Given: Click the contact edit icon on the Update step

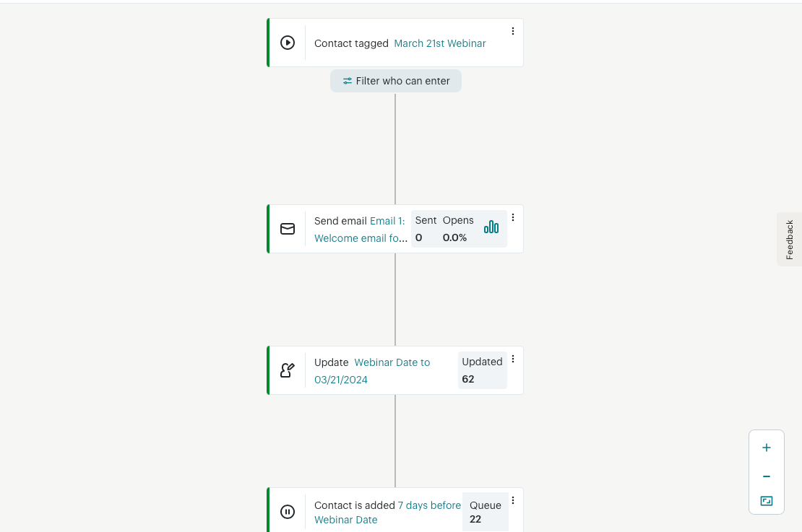Looking at the screenshot, I should tap(288, 370).
